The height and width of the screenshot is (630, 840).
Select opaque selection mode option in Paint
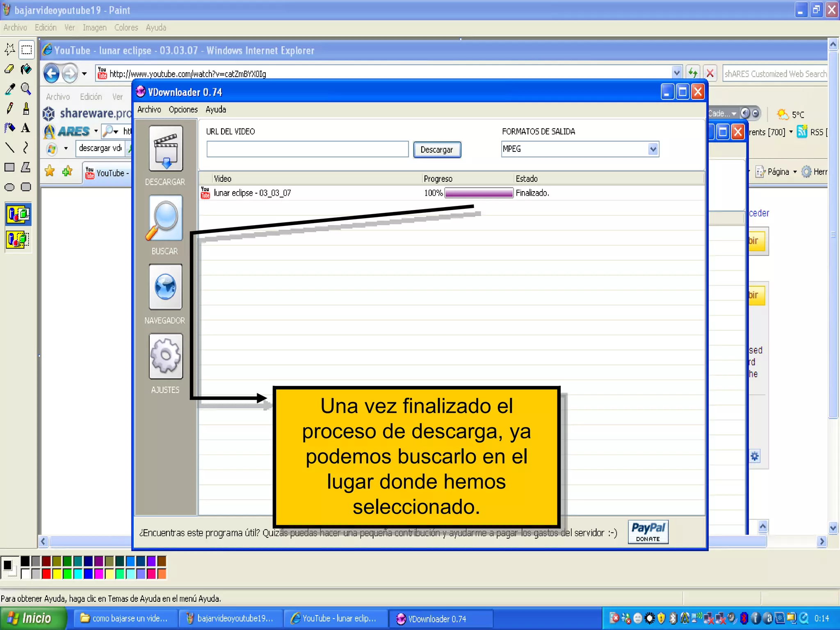pos(18,214)
